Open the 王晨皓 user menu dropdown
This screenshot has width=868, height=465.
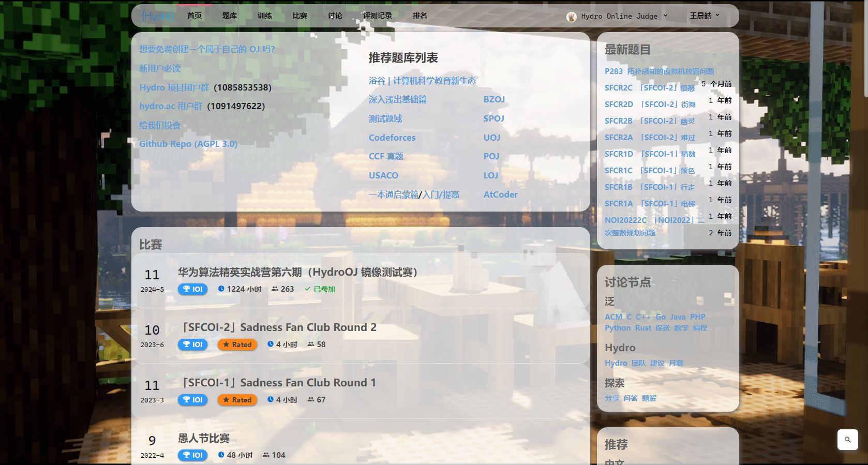[x=705, y=16]
